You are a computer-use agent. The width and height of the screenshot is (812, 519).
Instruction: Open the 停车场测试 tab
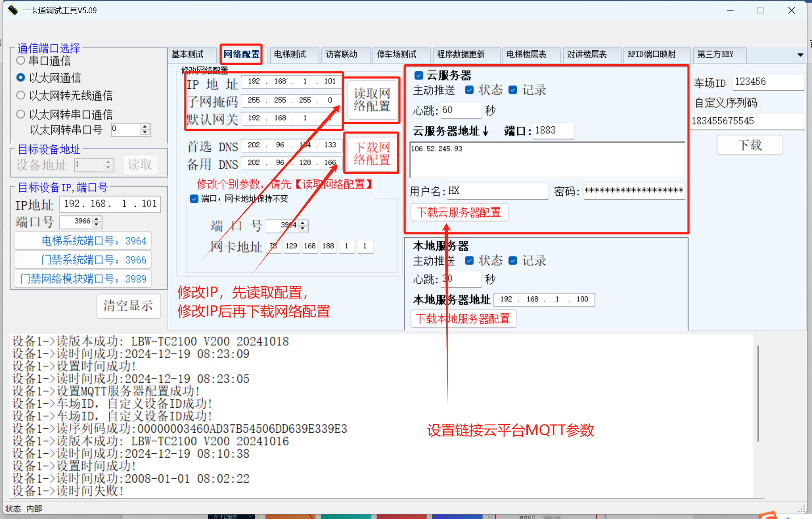[x=397, y=55]
